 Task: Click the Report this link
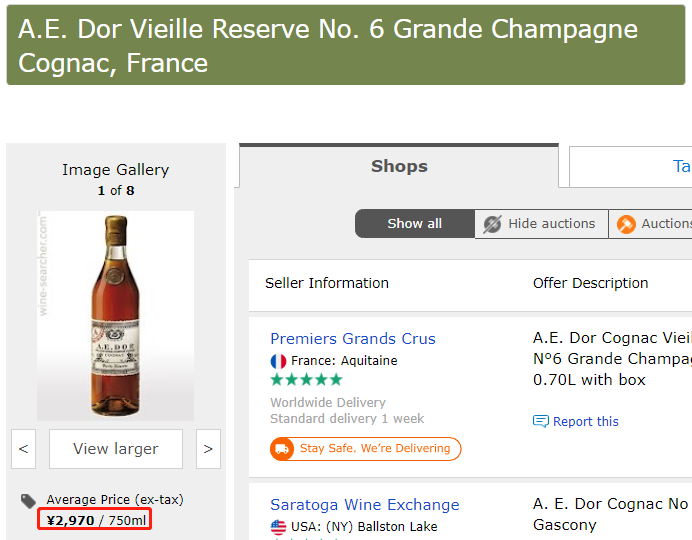(x=585, y=421)
